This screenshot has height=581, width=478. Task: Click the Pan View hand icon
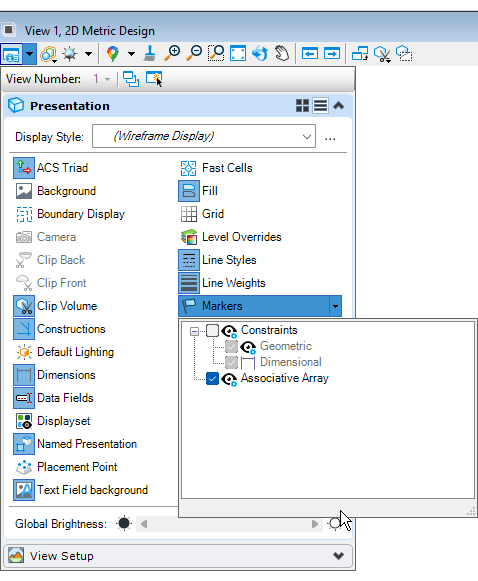coord(282,53)
